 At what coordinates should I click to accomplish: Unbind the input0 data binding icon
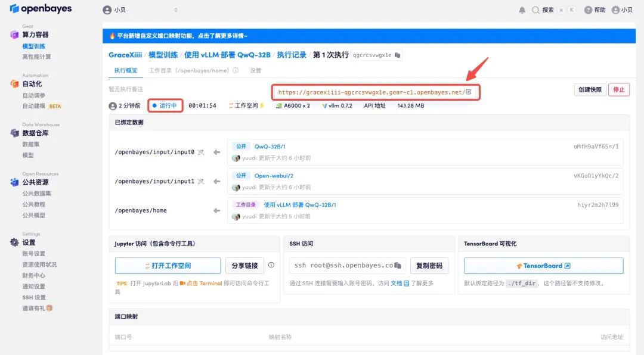(201, 152)
